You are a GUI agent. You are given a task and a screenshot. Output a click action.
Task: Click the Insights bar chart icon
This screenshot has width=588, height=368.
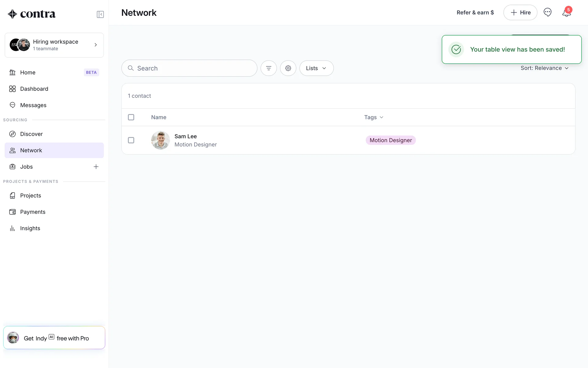pos(12,228)
